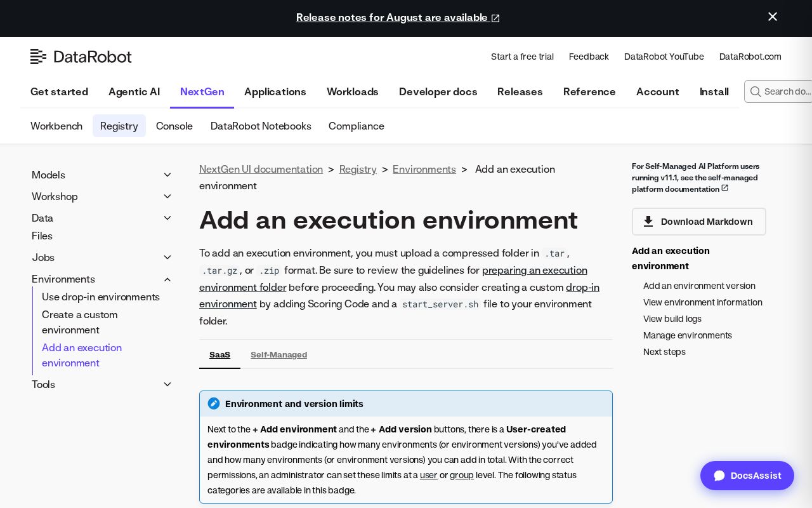812x508 pixels.
Task: Open the Applications menu
Action: coord(275,91)
